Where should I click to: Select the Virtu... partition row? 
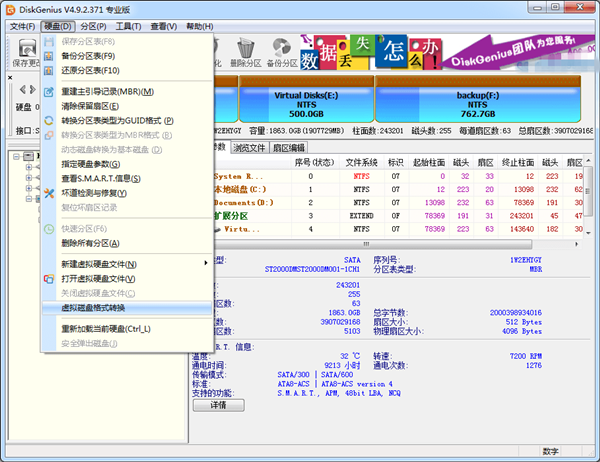[398, 229]
